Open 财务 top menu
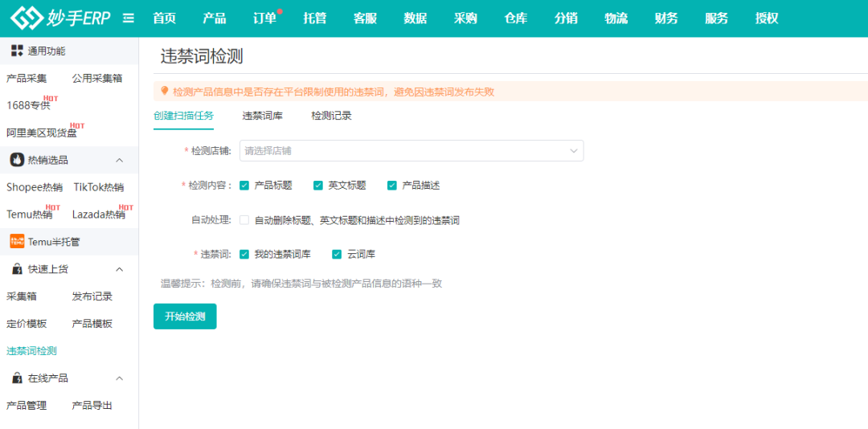 [666, 18]
